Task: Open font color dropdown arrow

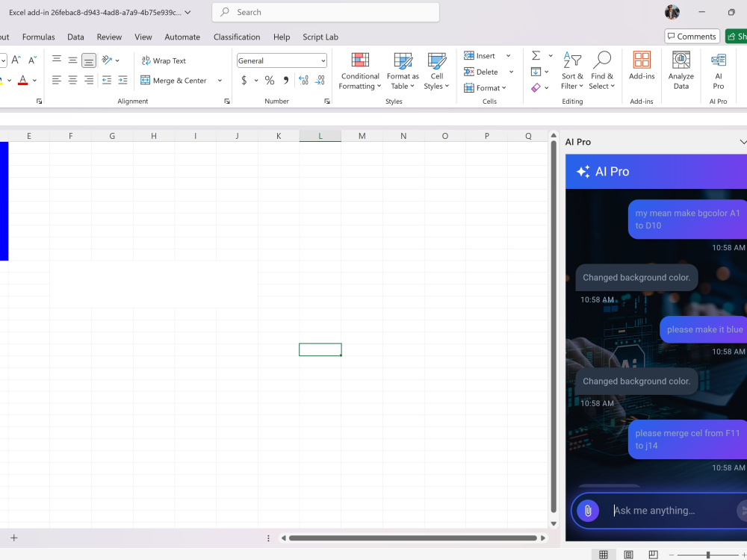Action: 35,81
